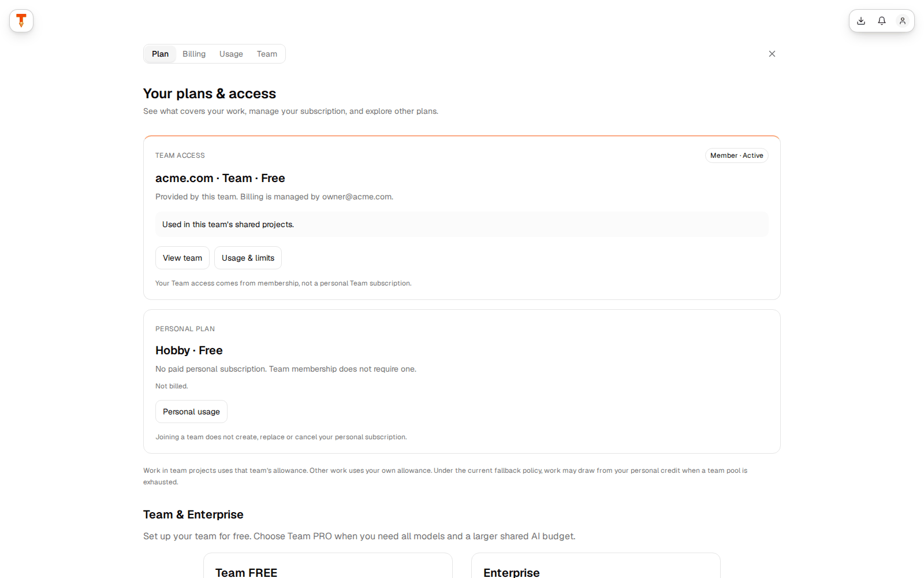
Task: Click 'Joining a team does not create' note
Action: point(281,437)
